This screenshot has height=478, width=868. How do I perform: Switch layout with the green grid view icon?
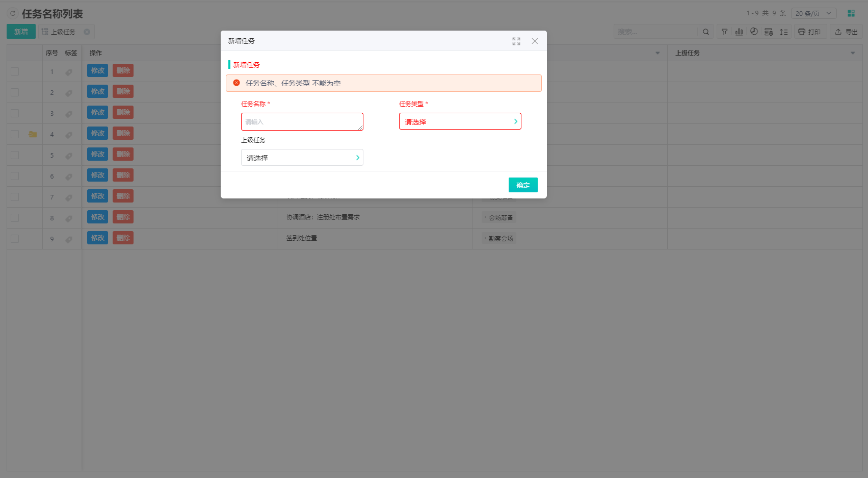coord(851,13)
